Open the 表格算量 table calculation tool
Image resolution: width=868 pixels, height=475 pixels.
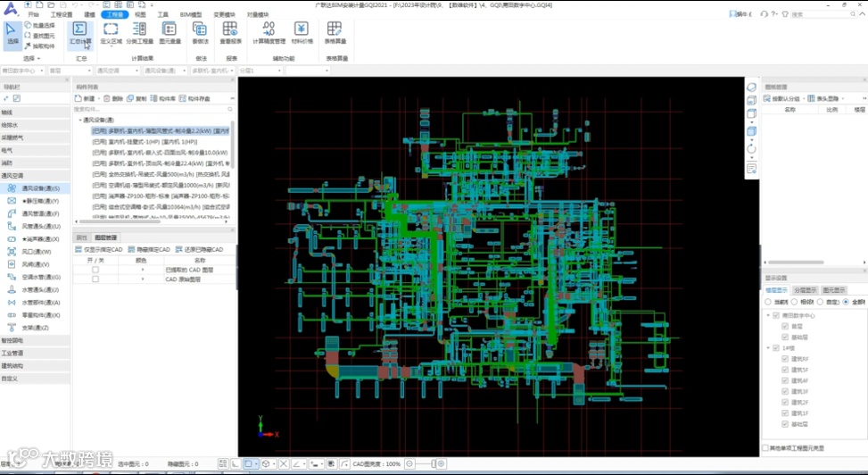coord(335,30)
